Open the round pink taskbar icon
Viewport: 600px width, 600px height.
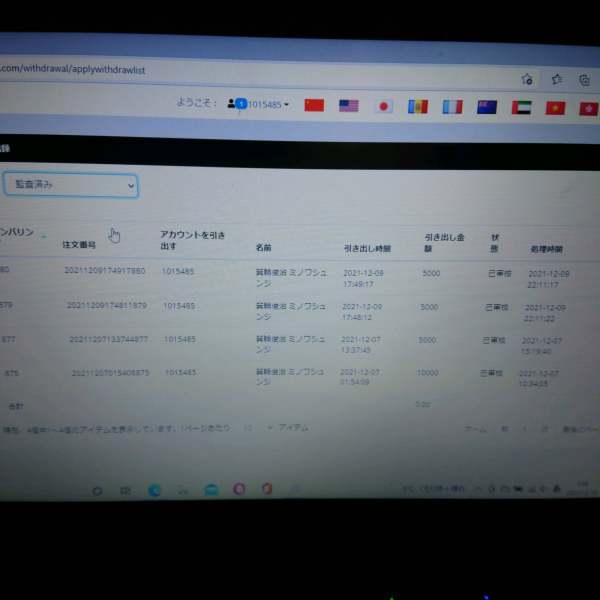pos(239,489)
